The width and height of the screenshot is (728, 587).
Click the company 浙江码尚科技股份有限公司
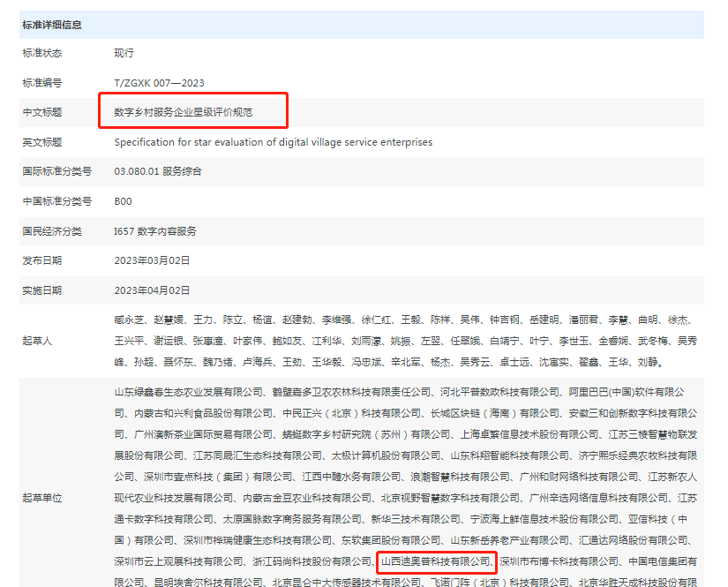click(x=312, y=562)
